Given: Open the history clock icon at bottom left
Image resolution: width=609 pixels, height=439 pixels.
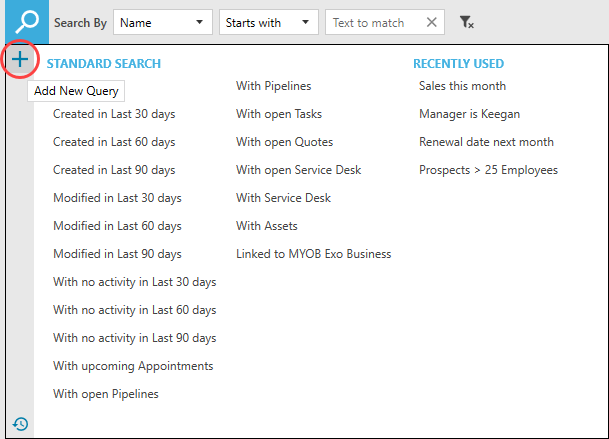Looking at the screenshot, I should click(x=20, y=423).
